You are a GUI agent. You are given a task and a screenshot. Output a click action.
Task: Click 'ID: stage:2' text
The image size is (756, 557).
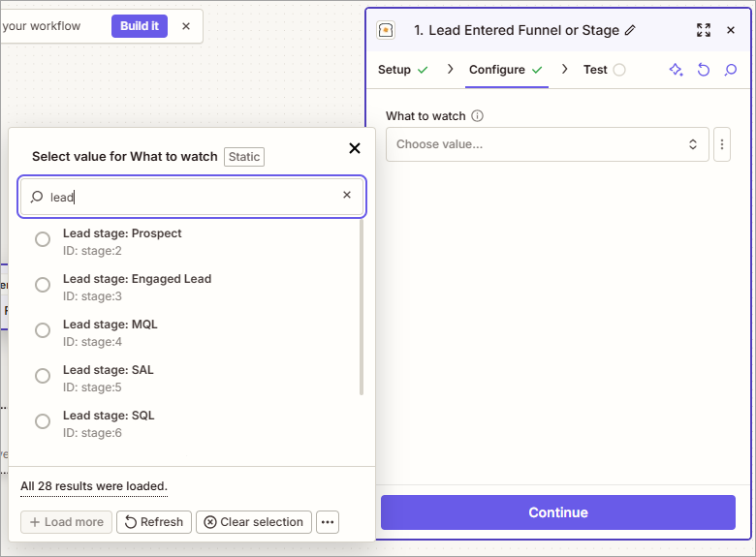pyautogui.click(x=92, y=251)
